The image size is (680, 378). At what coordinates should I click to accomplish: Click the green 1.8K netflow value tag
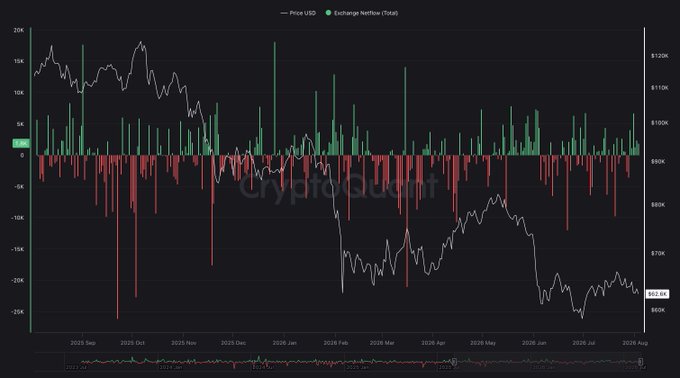(20, 143)
